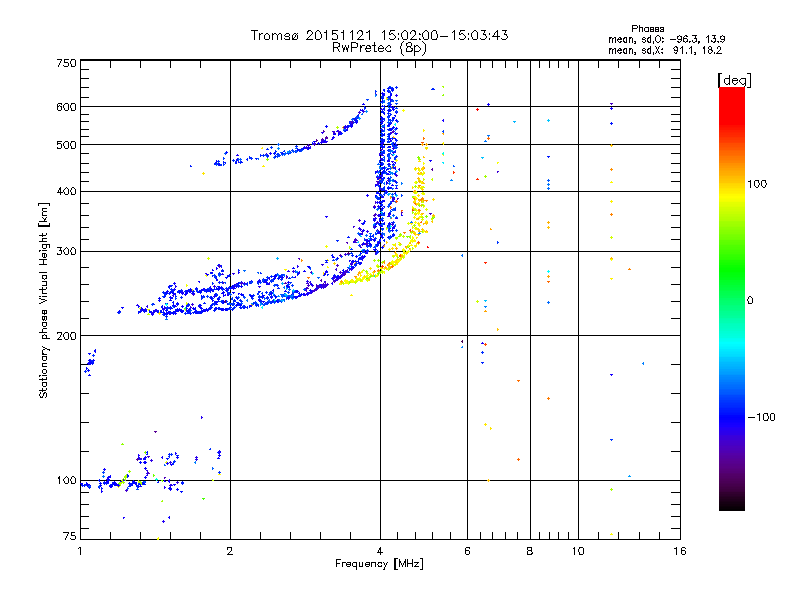The image size is (800, 600).
Task: Click the plot title 'Tromsø 20151121 15:02:00-15:03:43'
Action: tap(379, 35)
